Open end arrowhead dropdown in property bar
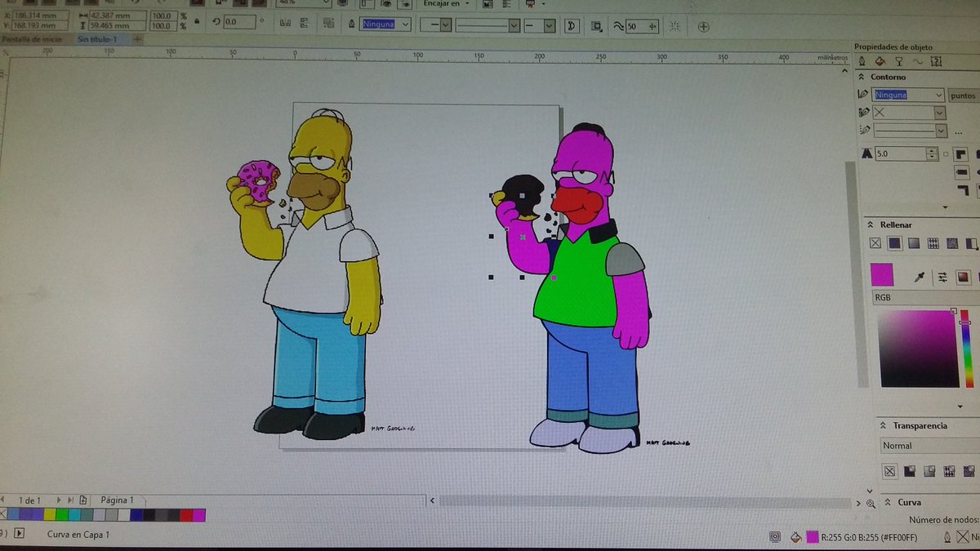Screen dimensions: 980x551 pyautogui.click(x=549, y=25)
